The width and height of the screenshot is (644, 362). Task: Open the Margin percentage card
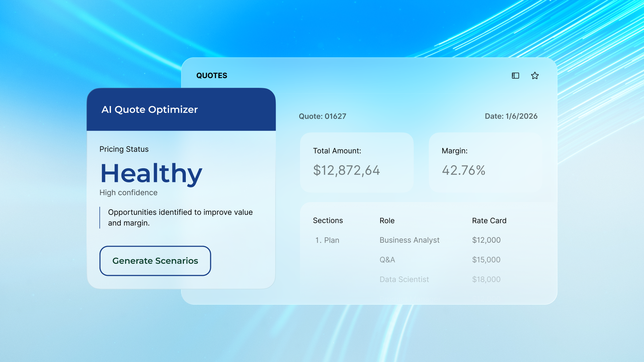(x=485, y=162)
